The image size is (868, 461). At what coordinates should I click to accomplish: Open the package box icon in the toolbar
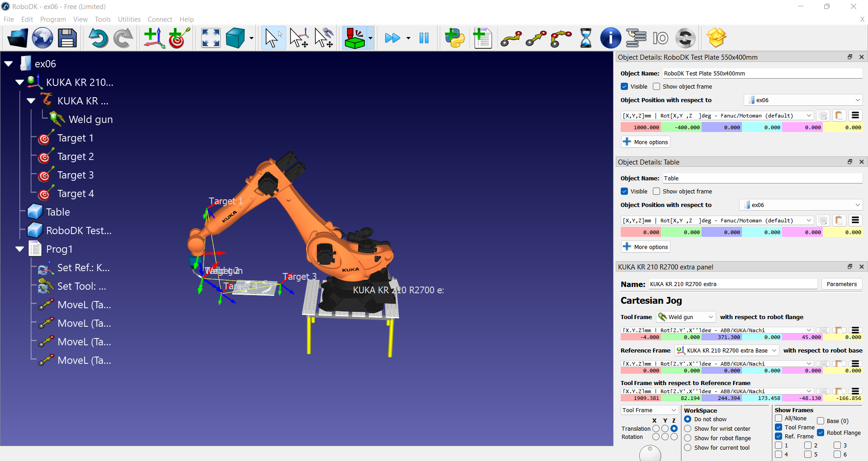point(717,38)
